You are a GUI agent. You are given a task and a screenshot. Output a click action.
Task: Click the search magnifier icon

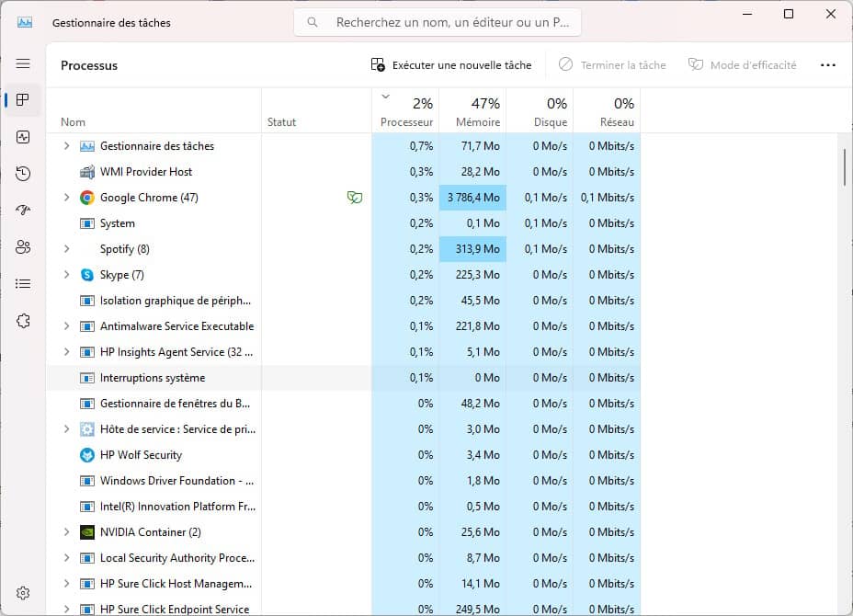(x=313, y=22)
